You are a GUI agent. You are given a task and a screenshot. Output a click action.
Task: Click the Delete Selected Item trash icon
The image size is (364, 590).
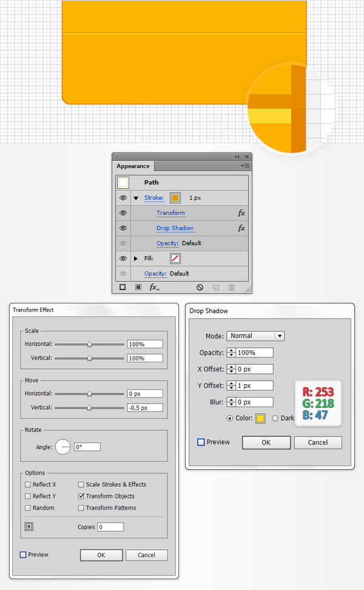pyautogui.click(x=231, y=287)
